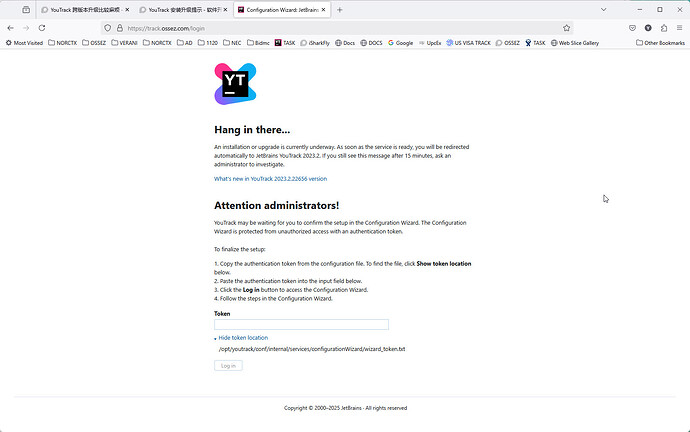Open the 1120 bookmark folder
This screenshot has width=690, height=432.
point(208,43)
